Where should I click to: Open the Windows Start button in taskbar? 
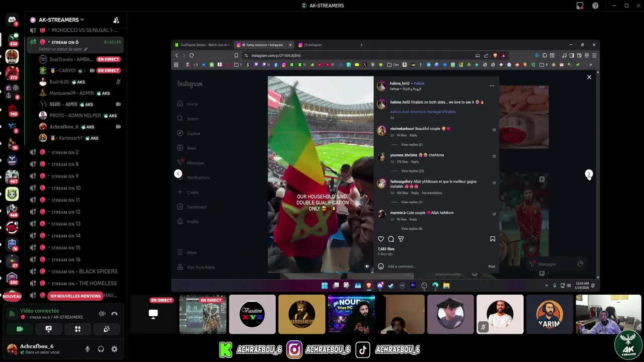[325, 286]
